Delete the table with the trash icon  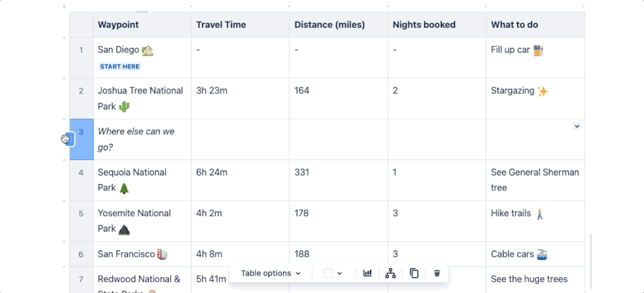pyautogui.click(x=437, y=273)
